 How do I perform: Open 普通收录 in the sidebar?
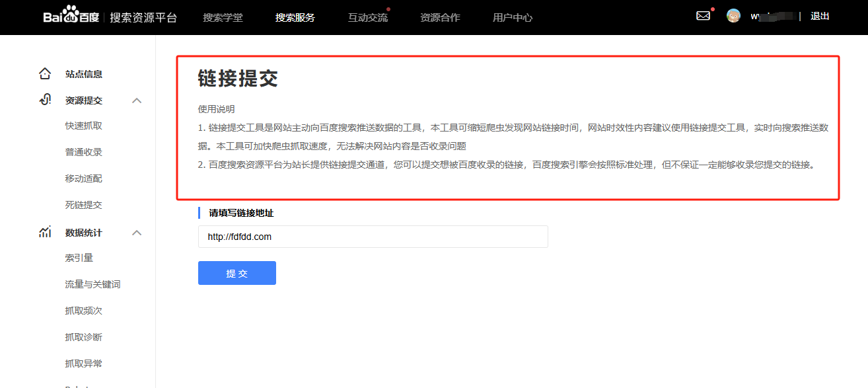point(84,152)
